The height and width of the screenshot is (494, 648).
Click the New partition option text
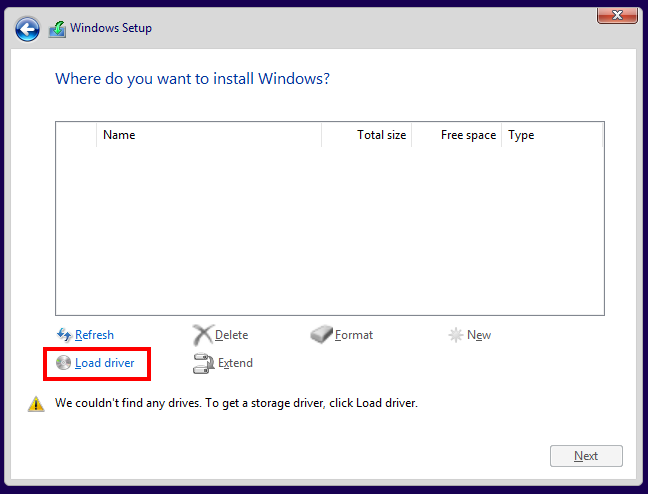point(479,335)
